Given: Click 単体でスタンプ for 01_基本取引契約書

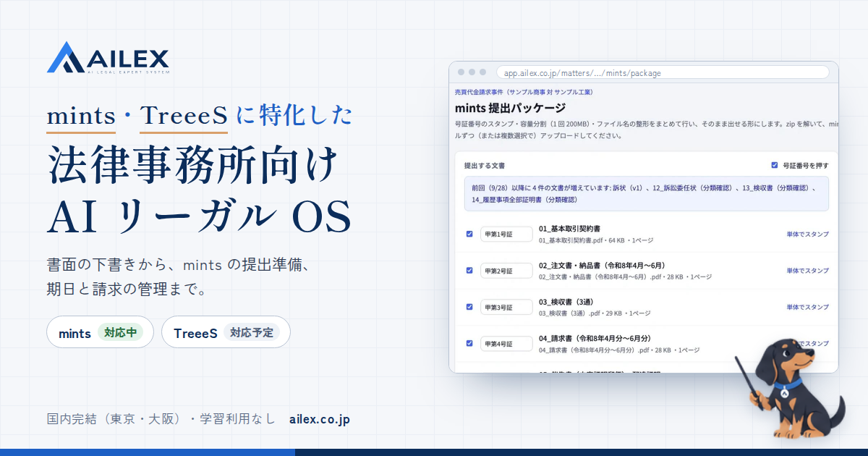Looking at the screenshot, I should (807, 234).
